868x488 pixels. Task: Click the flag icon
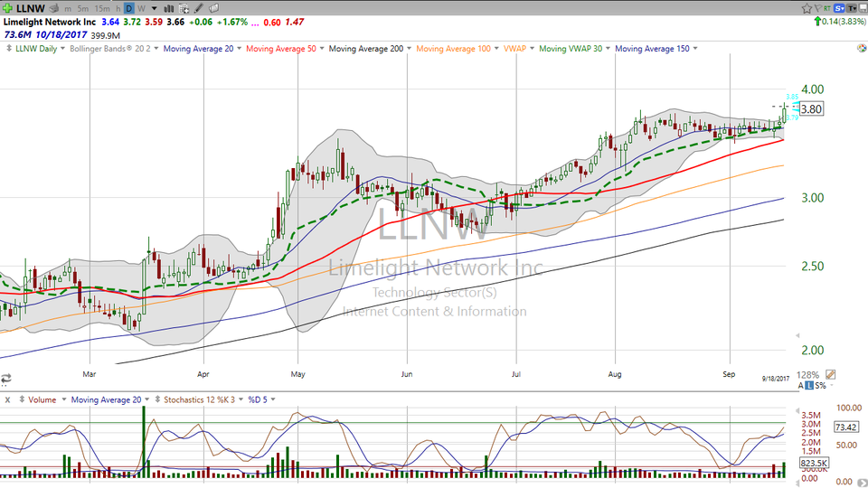tap(818, 8)
